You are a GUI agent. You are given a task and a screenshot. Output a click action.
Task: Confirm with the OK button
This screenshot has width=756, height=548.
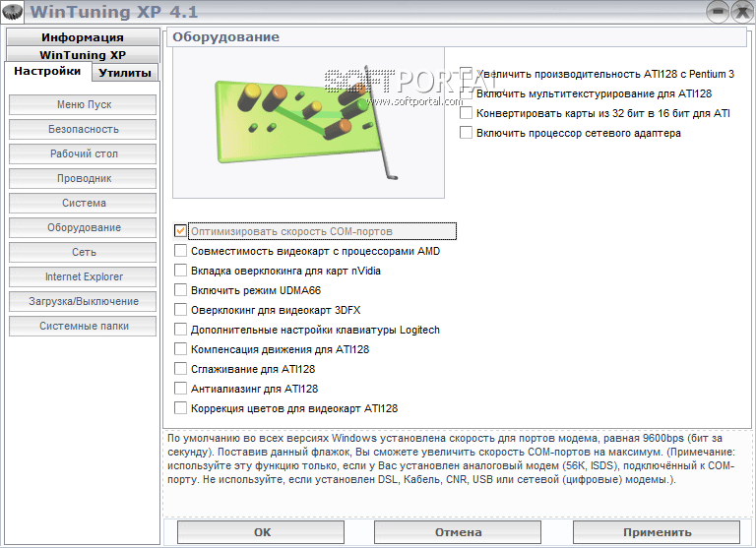261,532
